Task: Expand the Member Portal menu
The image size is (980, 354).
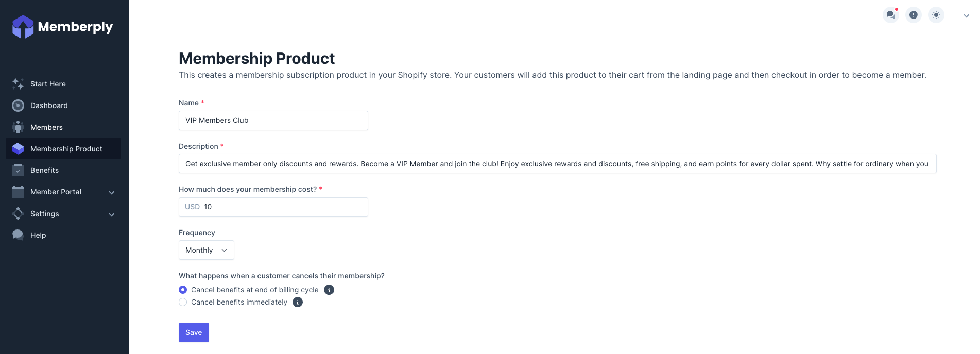Action: click(x=56, y=192)
